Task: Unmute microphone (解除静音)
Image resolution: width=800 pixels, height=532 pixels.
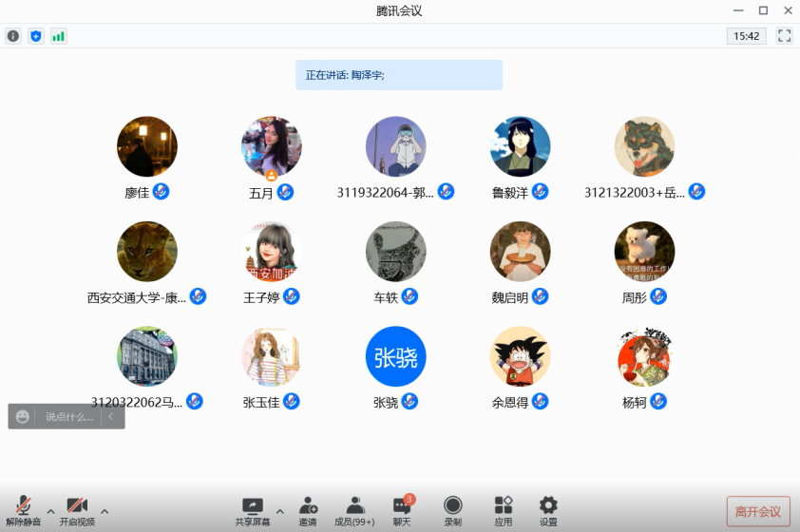Action: click(23, 511)
